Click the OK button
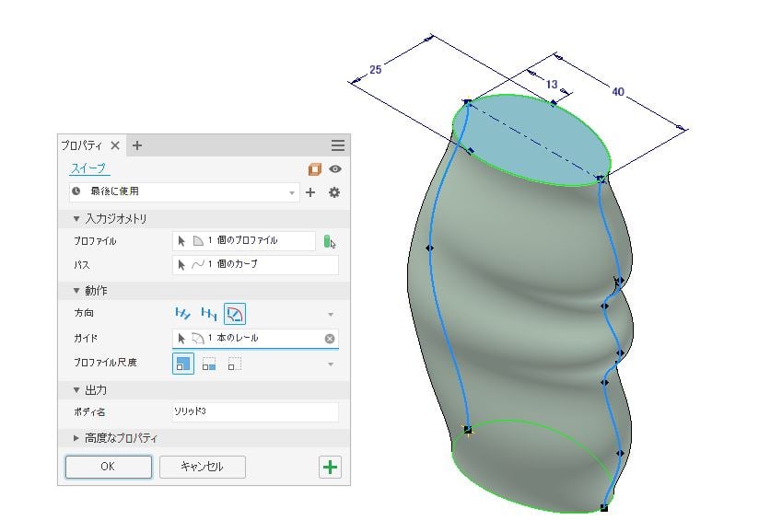Viewport: 782px width, 532px height. click(108, 467)
